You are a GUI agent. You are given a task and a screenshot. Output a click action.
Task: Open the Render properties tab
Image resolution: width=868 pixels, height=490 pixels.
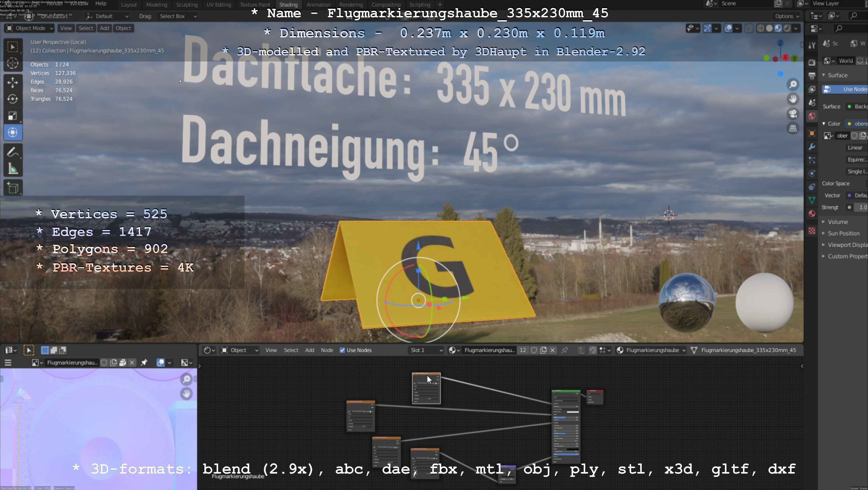(812, 62)
